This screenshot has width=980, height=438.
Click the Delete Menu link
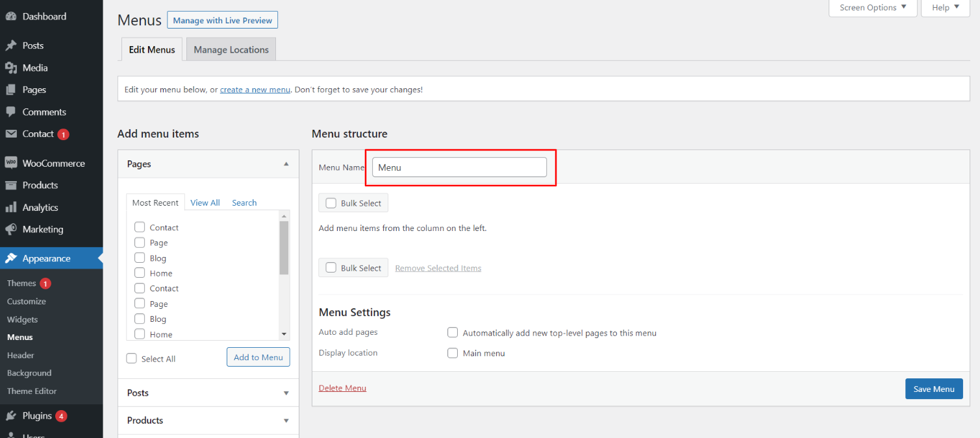tap(342, 388)
